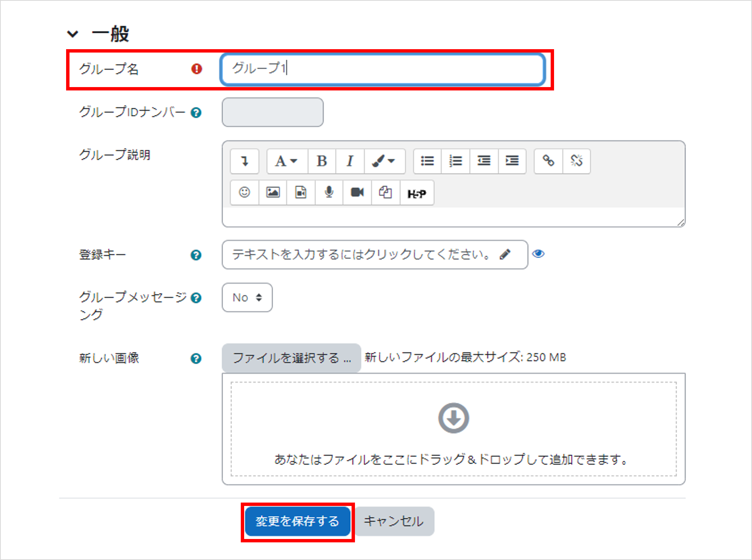Open the グループメッセージング No dropdown
Viewport: 752px width, 560px height.
[247, 298]
